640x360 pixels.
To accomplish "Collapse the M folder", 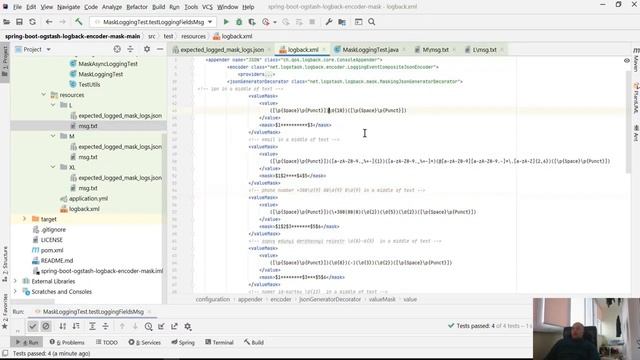I will (53, 136).
